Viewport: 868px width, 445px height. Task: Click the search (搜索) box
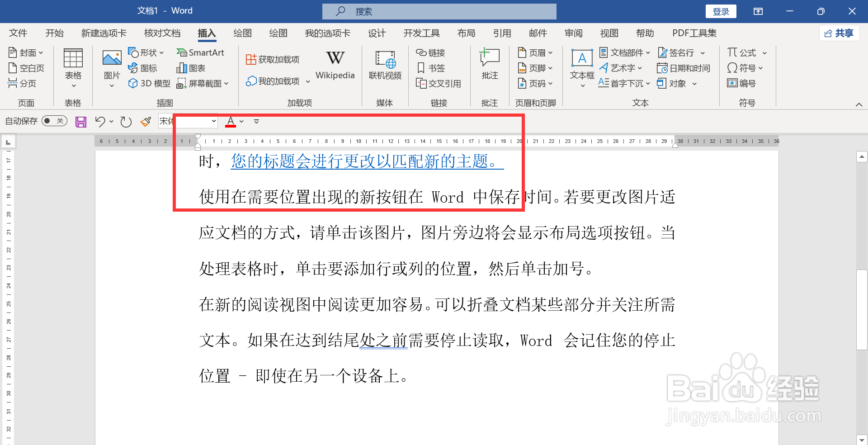pos(439,11)
